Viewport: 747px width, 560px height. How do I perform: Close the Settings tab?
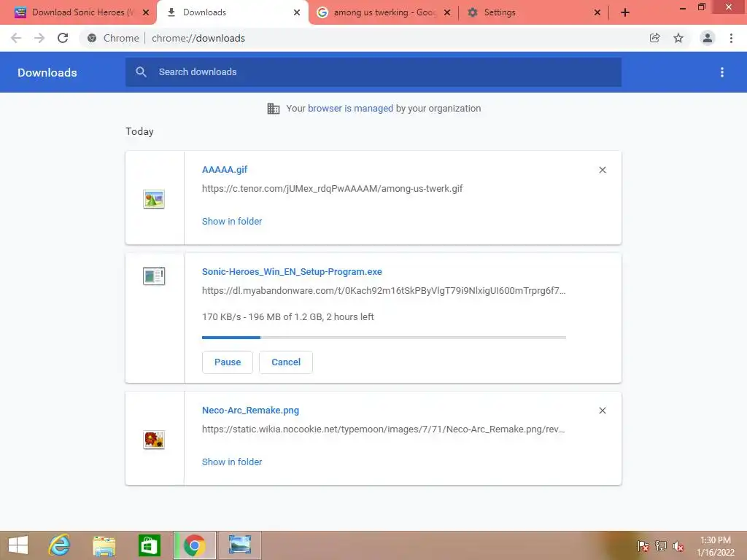tap(597, 12)
